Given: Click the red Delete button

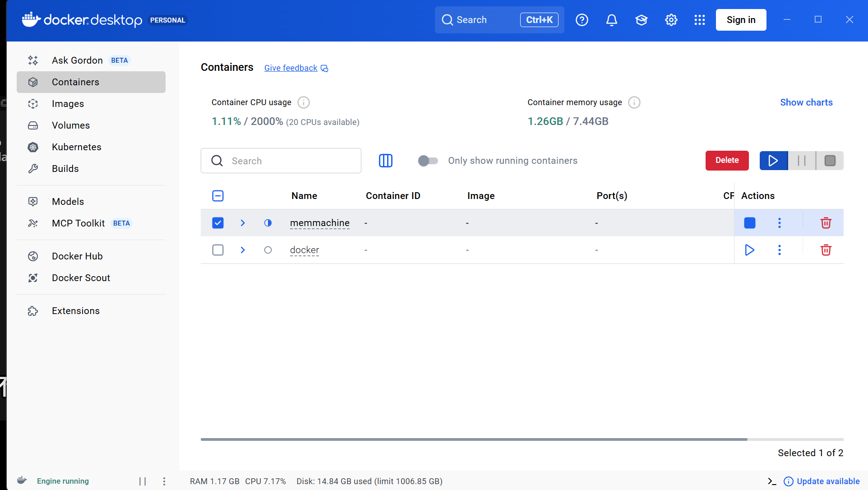Looking at the screenshot, I should (x=727, y=161).
